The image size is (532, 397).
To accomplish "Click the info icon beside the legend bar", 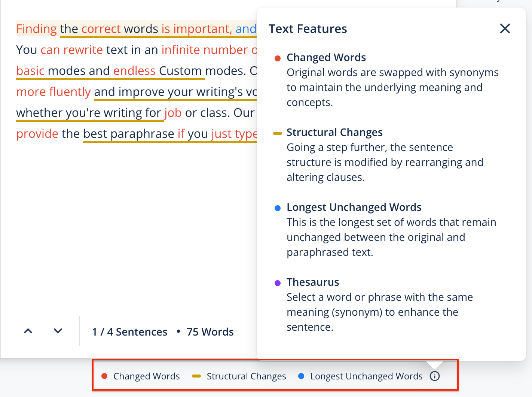I will point(434,376).
